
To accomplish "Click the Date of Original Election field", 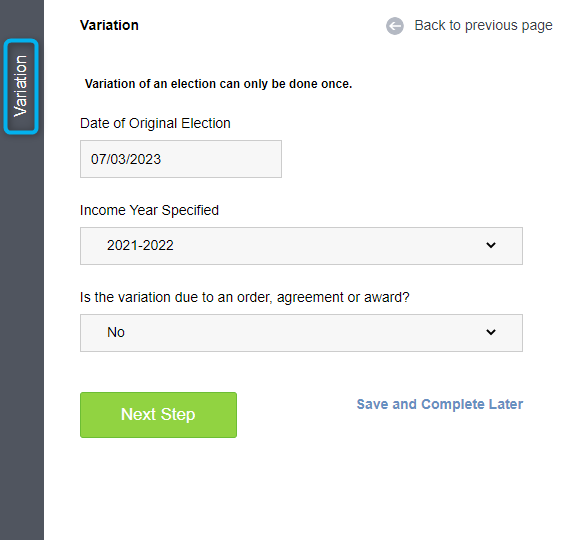I will point(181,159).
